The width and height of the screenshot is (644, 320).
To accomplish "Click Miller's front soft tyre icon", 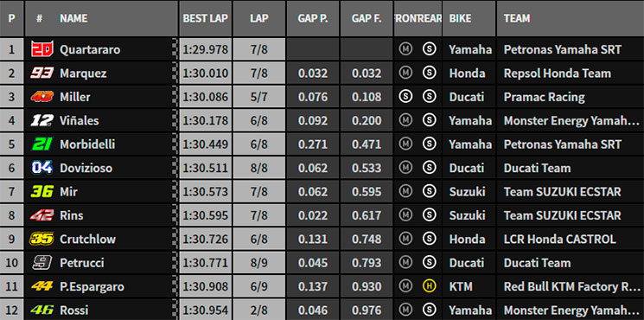I will (x=405, y=97).
